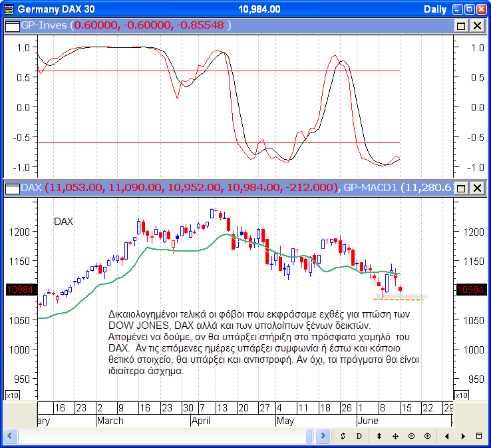Viewport: 491px width, 448px height.
Task: Click the DAX chart text label
Action: tap(63, 222)
